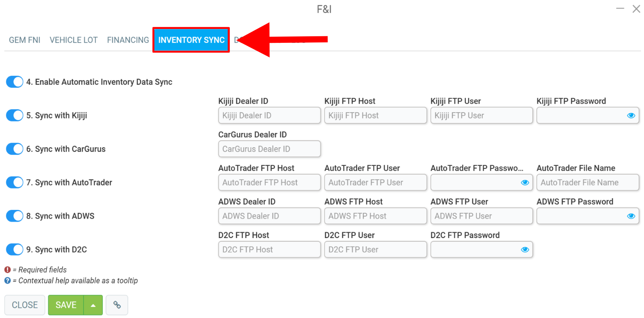Screen dimensions: 644x318
Task: Show the ADWS FTP Password via eye icon
Action: pyautogui.click(x=631, y=216)
